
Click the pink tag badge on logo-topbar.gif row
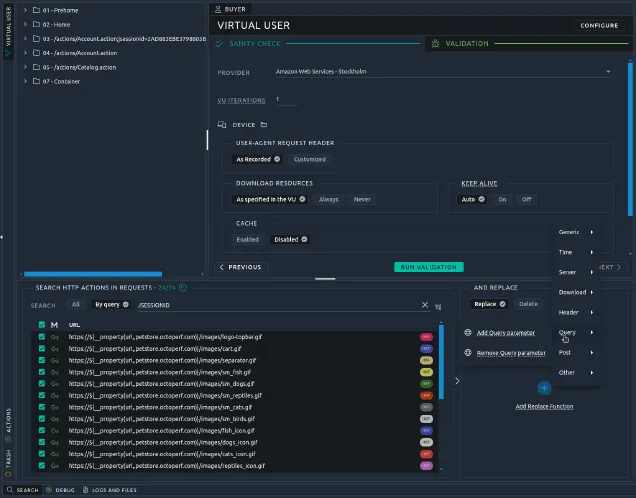click(426, 337)
